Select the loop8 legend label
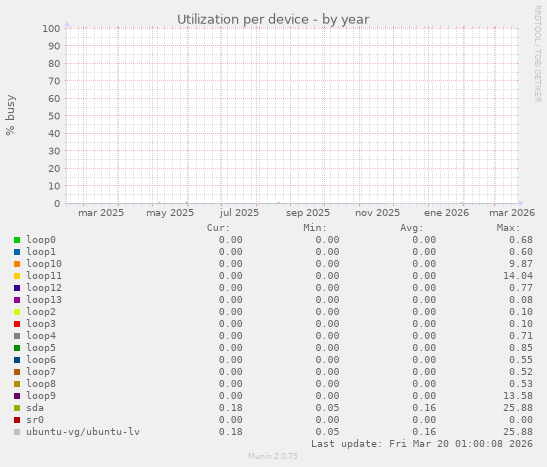Image resolution: width=547 pixels, height=467 pixels. coord(41,384)
